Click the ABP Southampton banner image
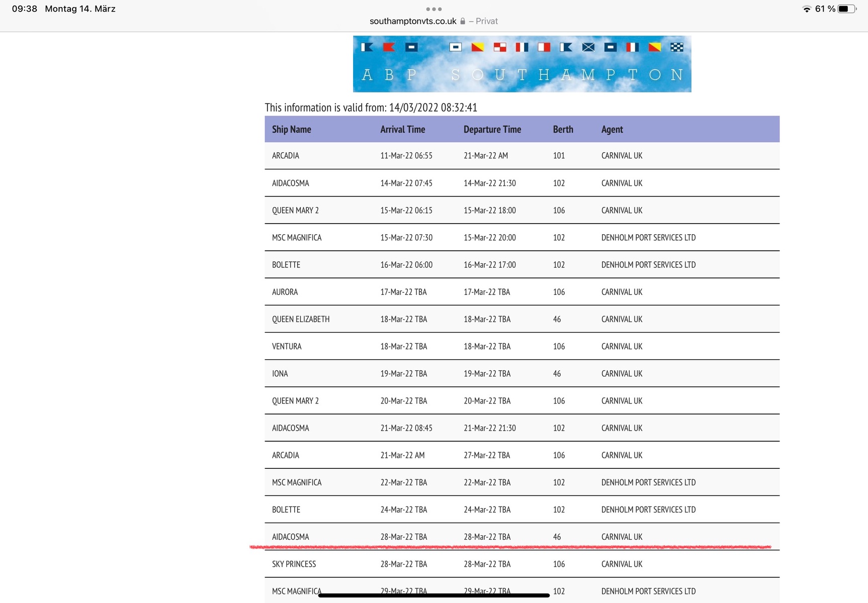This screenshot has height=603, width=868. (x=522, y=64)
